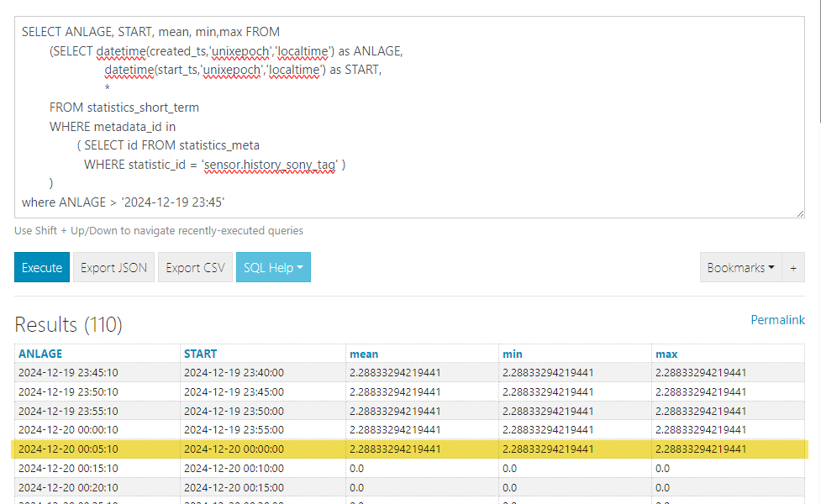Click the max value in the highlighted row
This screenshot has width=821, height=504.
point(701,449)
